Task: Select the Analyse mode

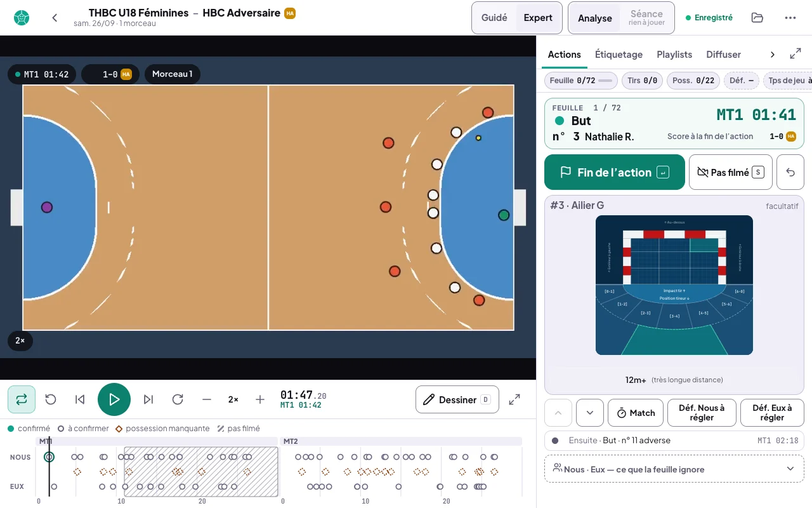Action: tap(594, 18)
